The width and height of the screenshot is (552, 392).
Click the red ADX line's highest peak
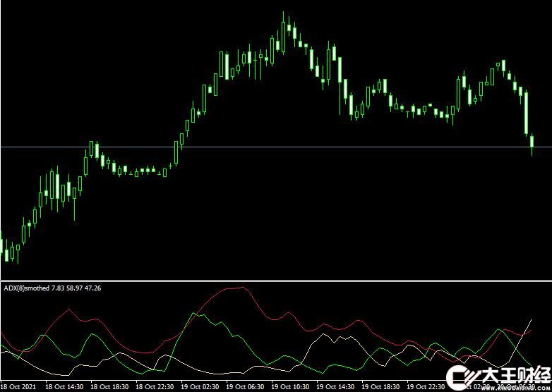244,287
